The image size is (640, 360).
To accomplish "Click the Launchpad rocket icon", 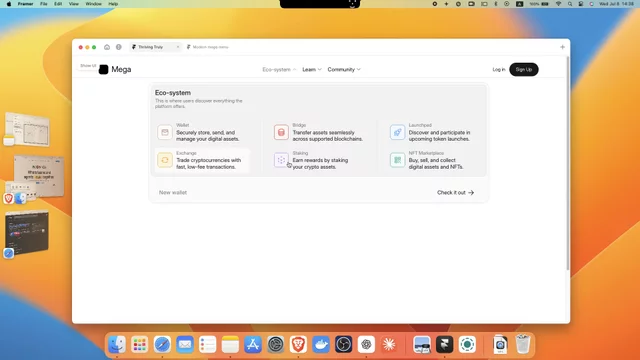I will click(x=397, y=132).
